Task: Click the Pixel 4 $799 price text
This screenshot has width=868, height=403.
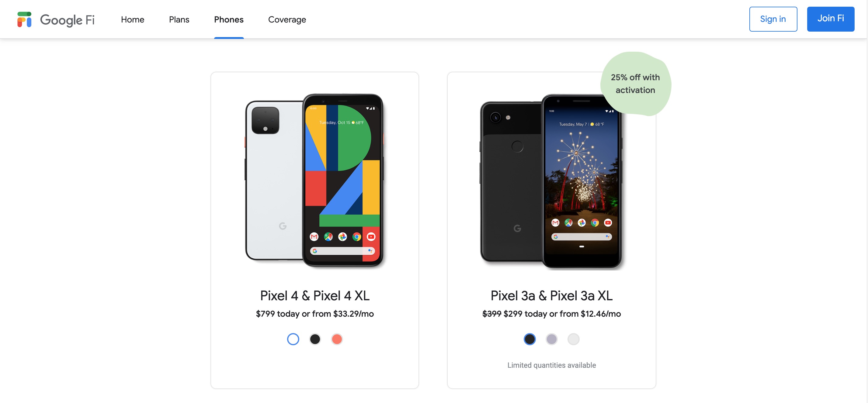Action: click(x=315, y=314)
